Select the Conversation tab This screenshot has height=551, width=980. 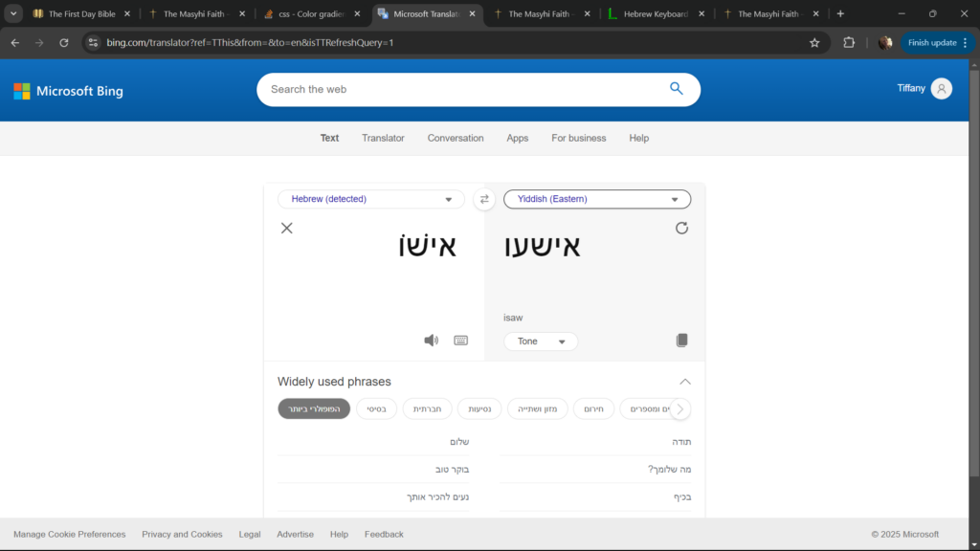(x=456, y=138)
